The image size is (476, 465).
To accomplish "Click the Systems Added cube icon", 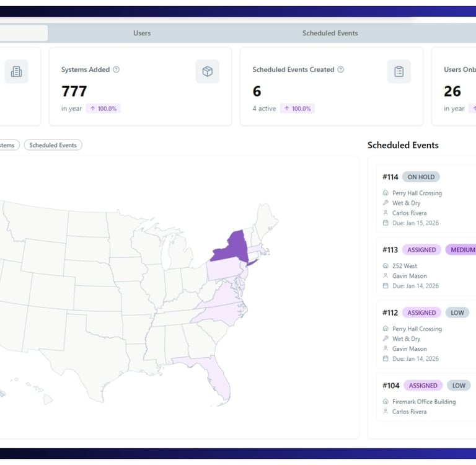I will tap(208, 71).
